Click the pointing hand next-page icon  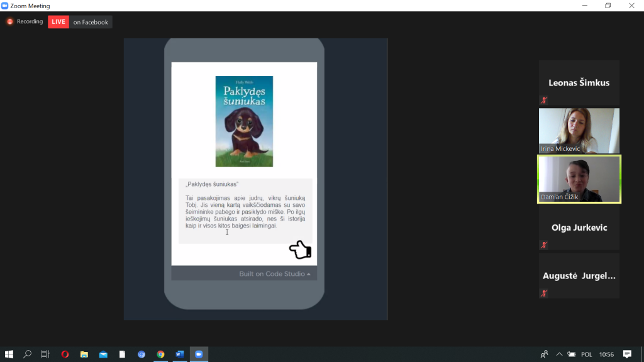coord(300,250)
